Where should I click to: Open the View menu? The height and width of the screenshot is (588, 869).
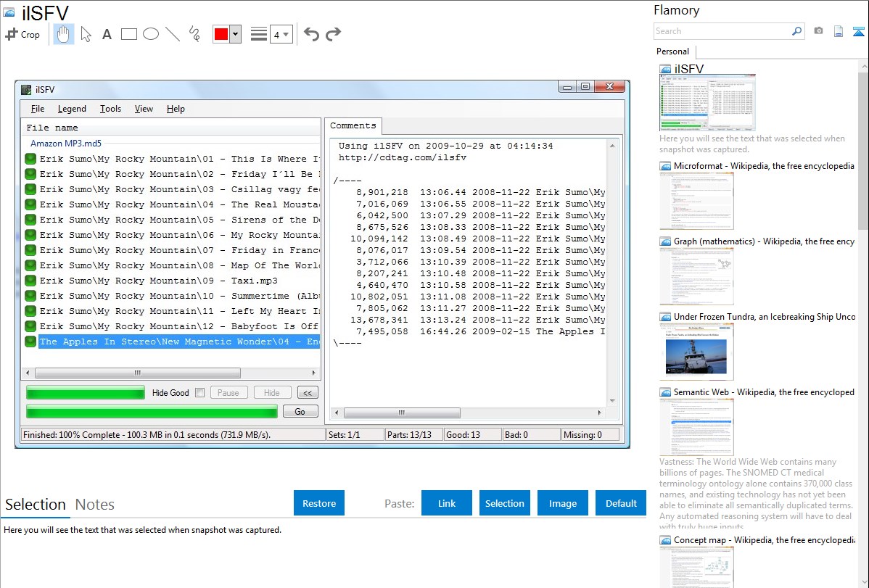coord(144,109)
